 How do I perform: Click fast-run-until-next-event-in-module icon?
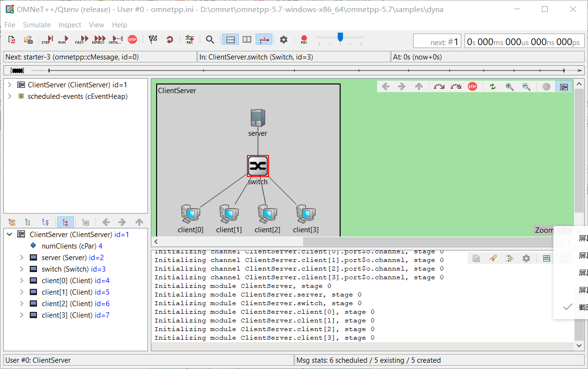click(456, 86)
